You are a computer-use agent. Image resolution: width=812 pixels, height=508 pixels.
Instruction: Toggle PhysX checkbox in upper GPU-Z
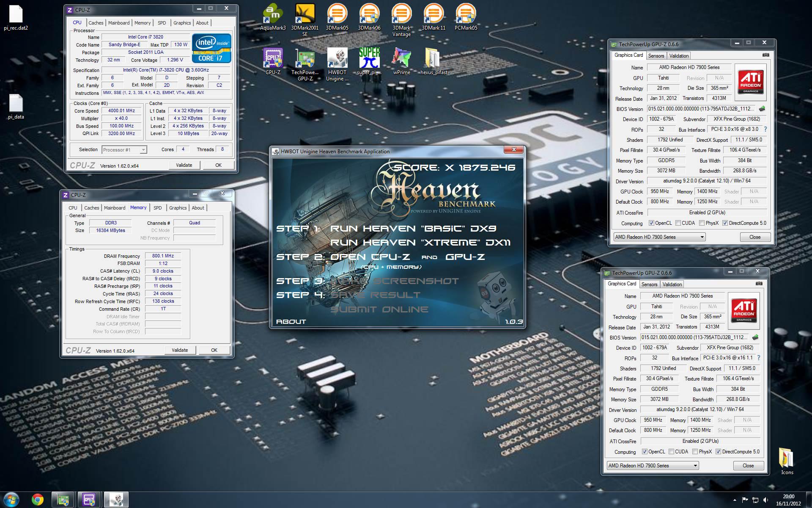tap(702, 223)
